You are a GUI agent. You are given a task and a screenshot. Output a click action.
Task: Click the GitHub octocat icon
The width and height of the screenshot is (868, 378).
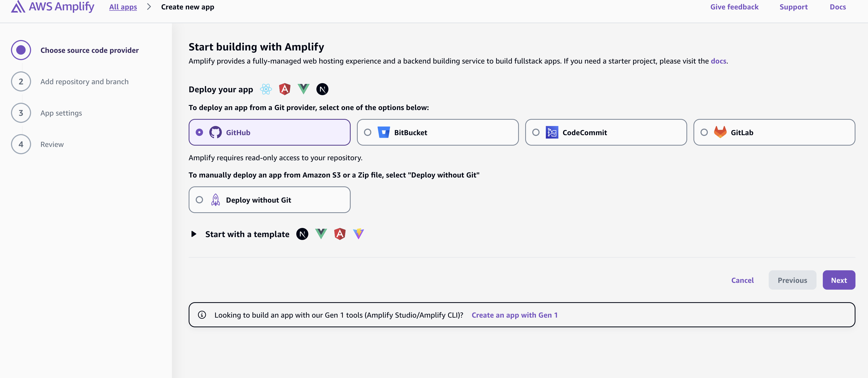(x=216, y=133)
